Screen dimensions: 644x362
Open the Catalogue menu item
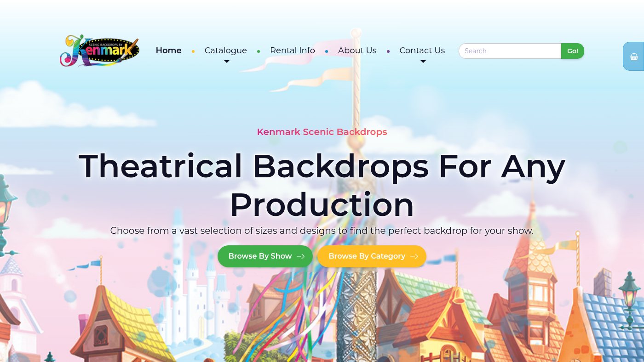point(225,51)
